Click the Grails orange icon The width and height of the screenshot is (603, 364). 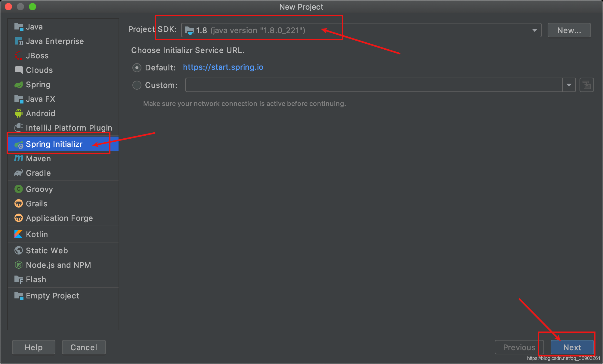pos(19,204)
